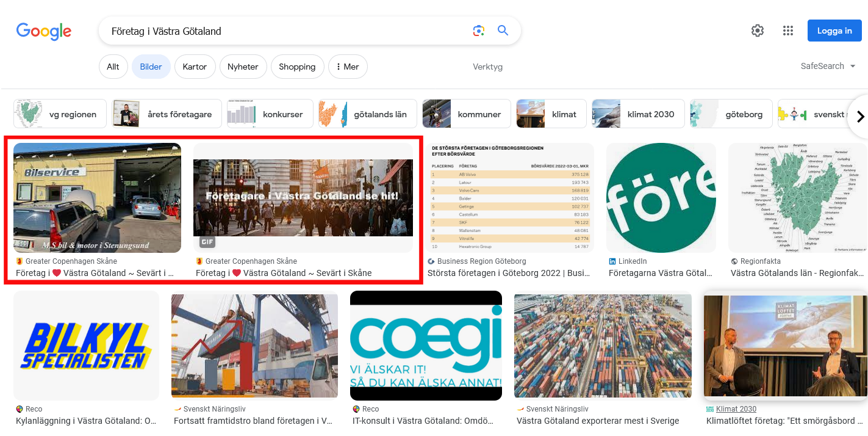
Task: Open the Klimatlöftet presentation image
Action: coord(786,346)
